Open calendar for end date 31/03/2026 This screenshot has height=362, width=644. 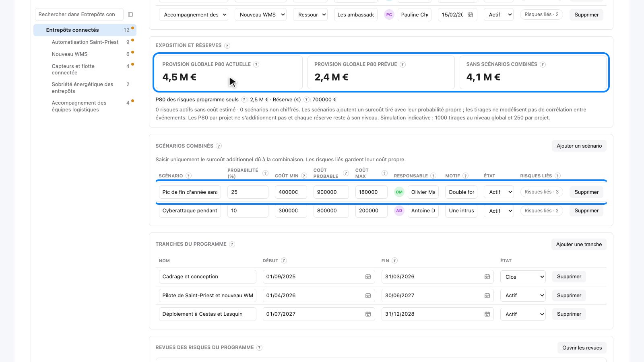tap(487, 277)
